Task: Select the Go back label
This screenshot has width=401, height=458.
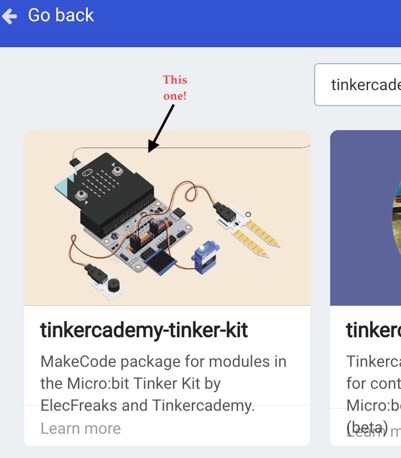Action: point(61,15)
